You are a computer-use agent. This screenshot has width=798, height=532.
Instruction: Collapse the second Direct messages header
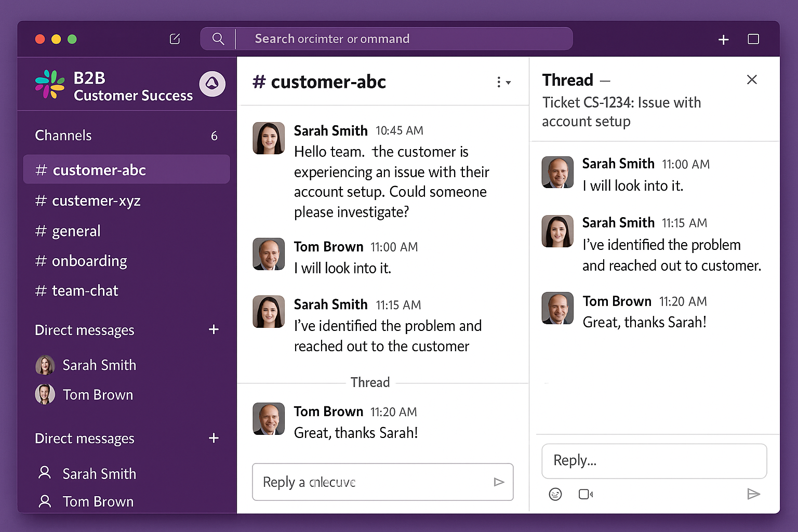click(85, 439)
